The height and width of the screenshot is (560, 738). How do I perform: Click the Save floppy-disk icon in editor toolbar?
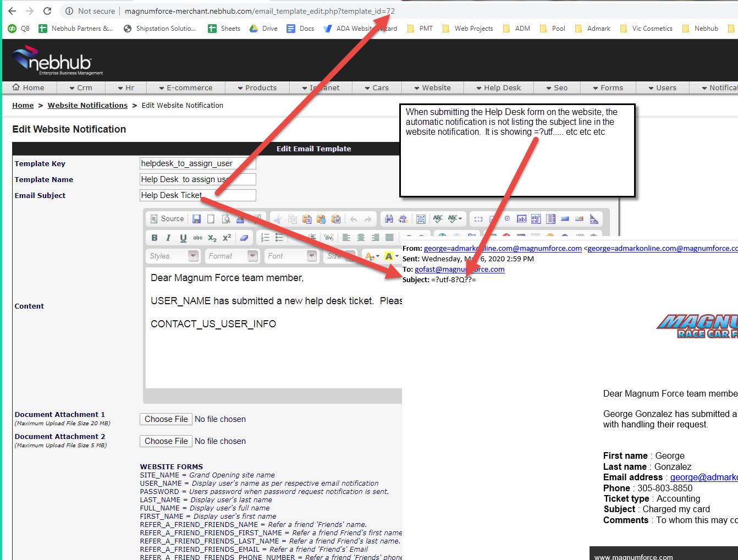coord(196,219)
